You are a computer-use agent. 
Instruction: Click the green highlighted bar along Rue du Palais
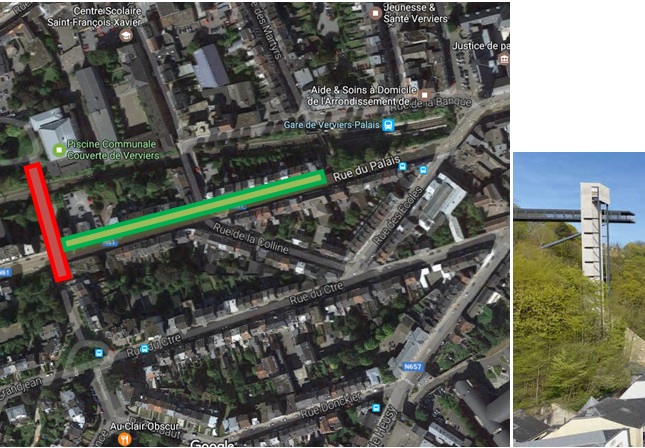(x=194, y=210)
